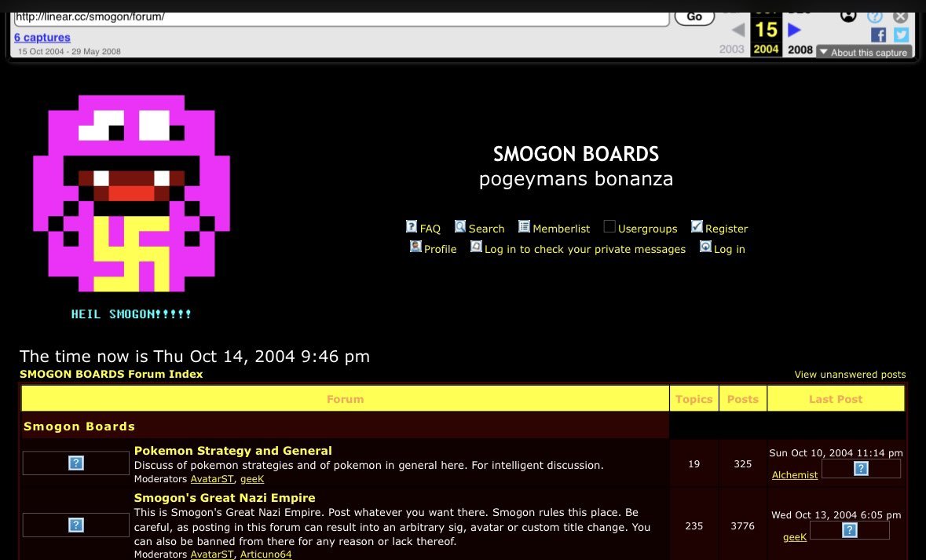
Task: Go to the next capture with the blue arrow
Action: 794,30
